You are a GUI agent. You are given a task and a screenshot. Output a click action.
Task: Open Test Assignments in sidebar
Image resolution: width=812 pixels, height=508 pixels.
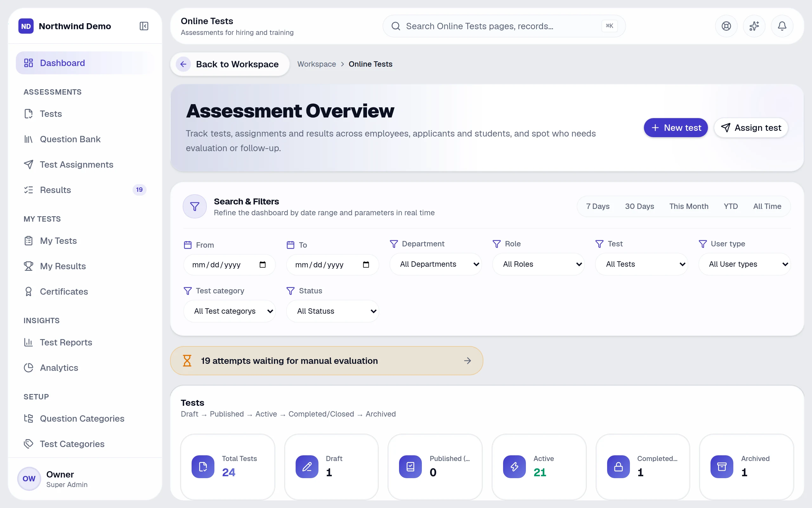85,165
